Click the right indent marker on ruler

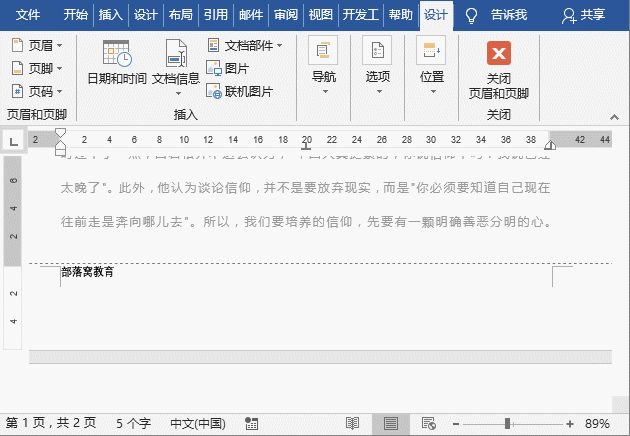click(550, 145)
